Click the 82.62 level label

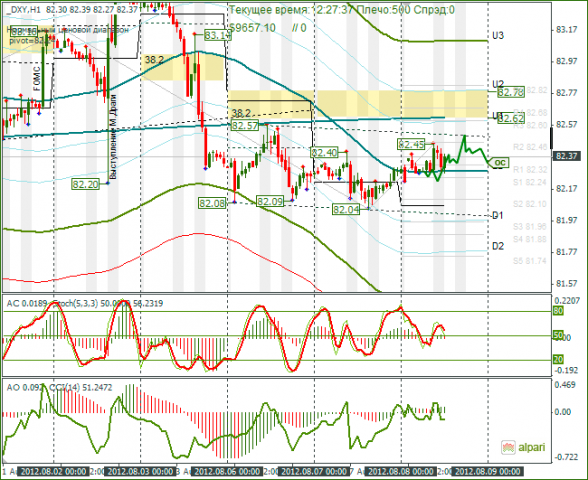point(511,118)
